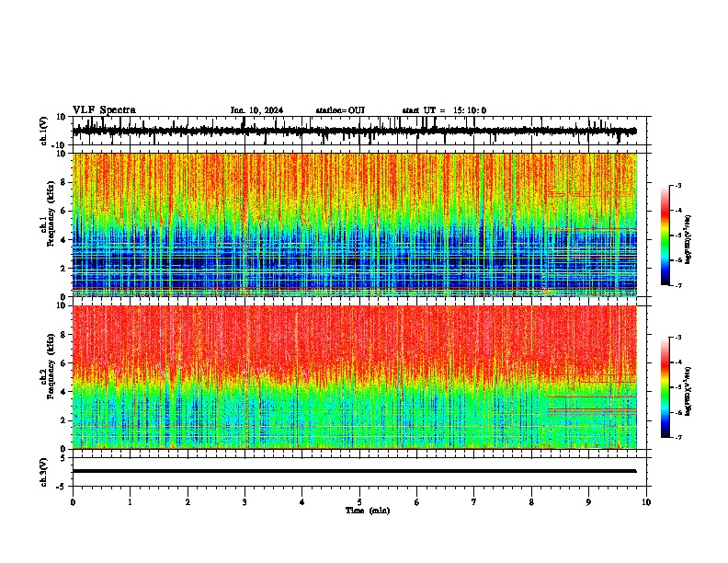Image resolution: width=728 pixels, height=563 pixels.
Task: Click the "4" kHz tick on ch.1 spectrogram
Action: click(64, 240)
